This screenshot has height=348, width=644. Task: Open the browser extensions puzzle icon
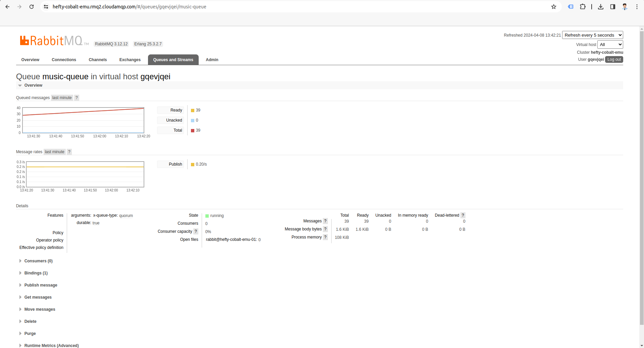[583, 7]
